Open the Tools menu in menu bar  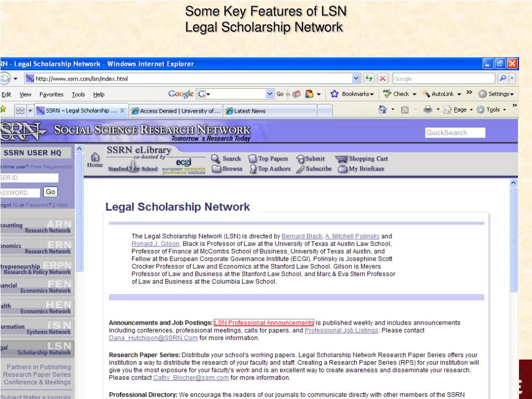(x=78, y=95)
